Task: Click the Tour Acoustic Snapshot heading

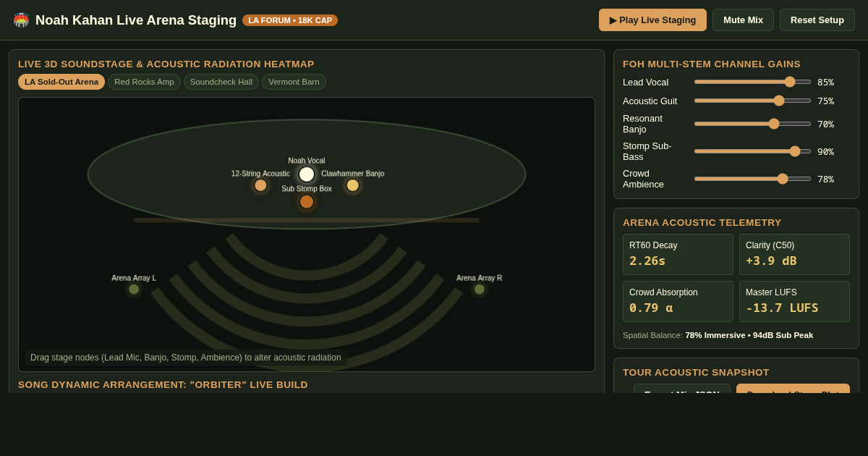Action: tap(696, 372)
